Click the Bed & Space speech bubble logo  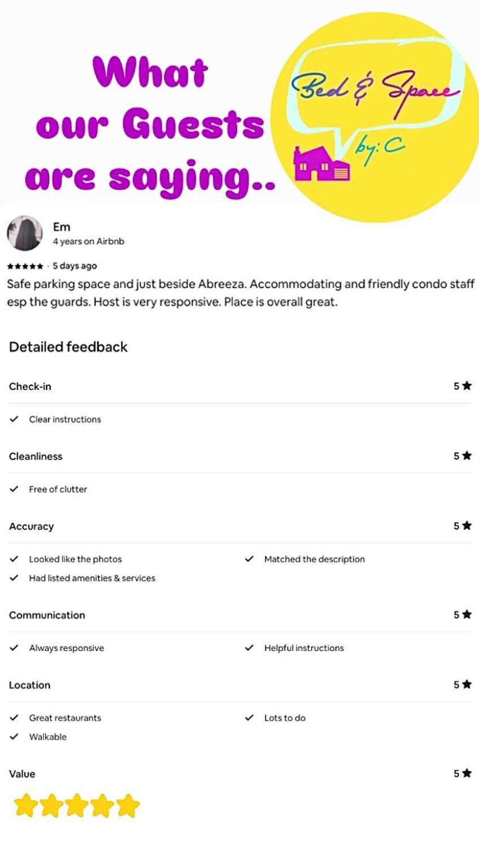[376, 90]
